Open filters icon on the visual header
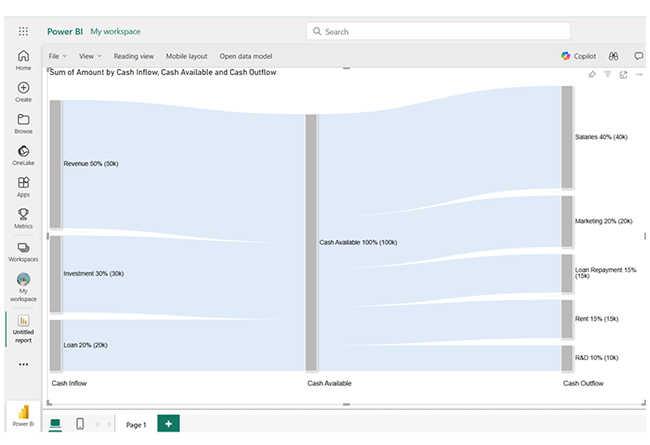The width and height of the screenshot is (650, 445). [x=607, y=75]
